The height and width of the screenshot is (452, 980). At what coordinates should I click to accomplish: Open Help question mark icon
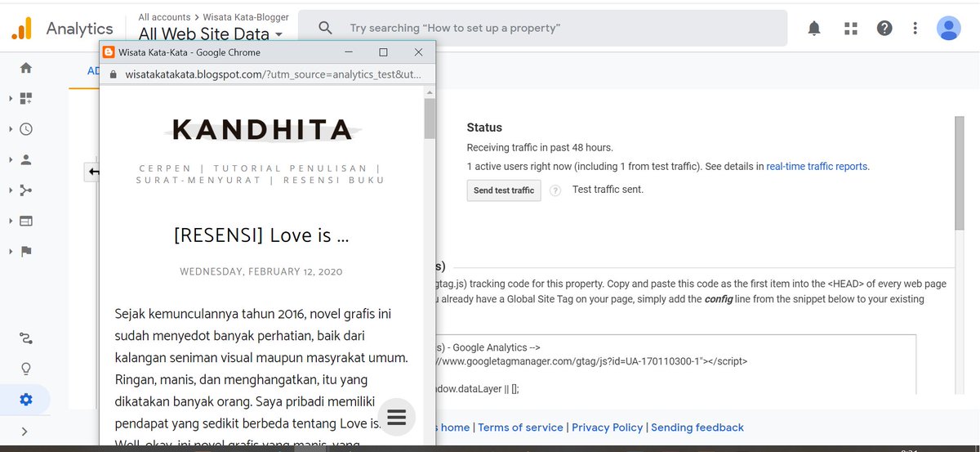coord(884,29)
